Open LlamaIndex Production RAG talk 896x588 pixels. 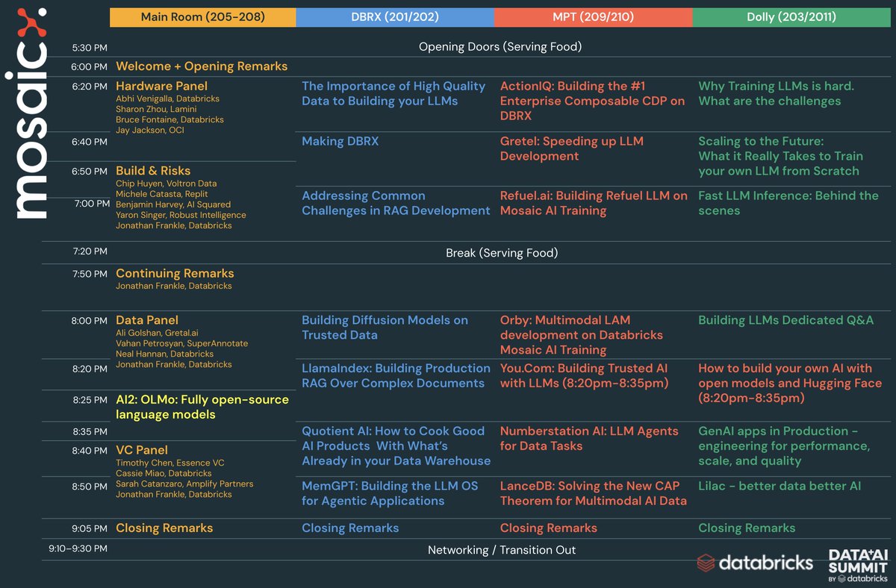click(396, 375)
